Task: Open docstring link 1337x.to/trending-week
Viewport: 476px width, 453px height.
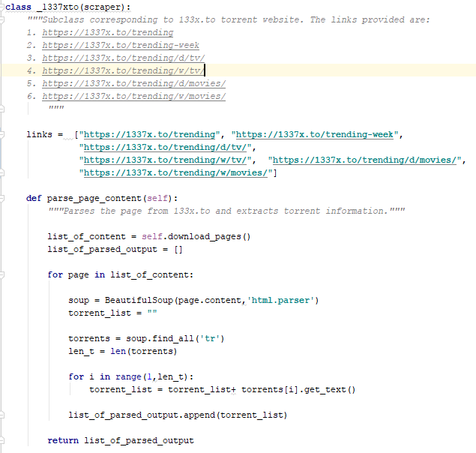Action: (121, 45)
